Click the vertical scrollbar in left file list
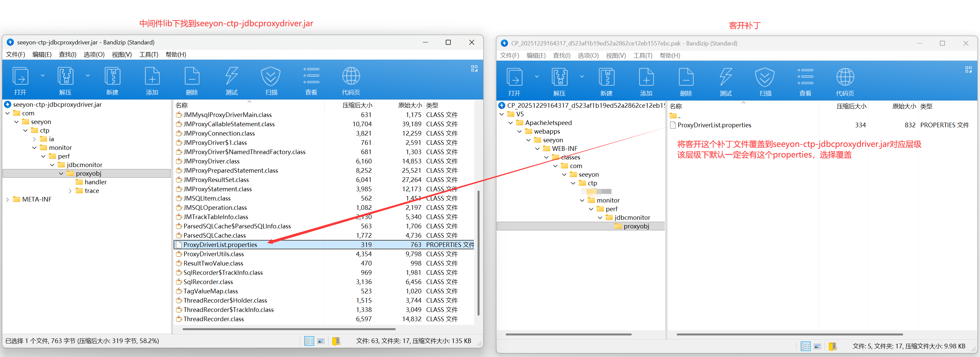 pyautogui.click(x=478, y=251)
